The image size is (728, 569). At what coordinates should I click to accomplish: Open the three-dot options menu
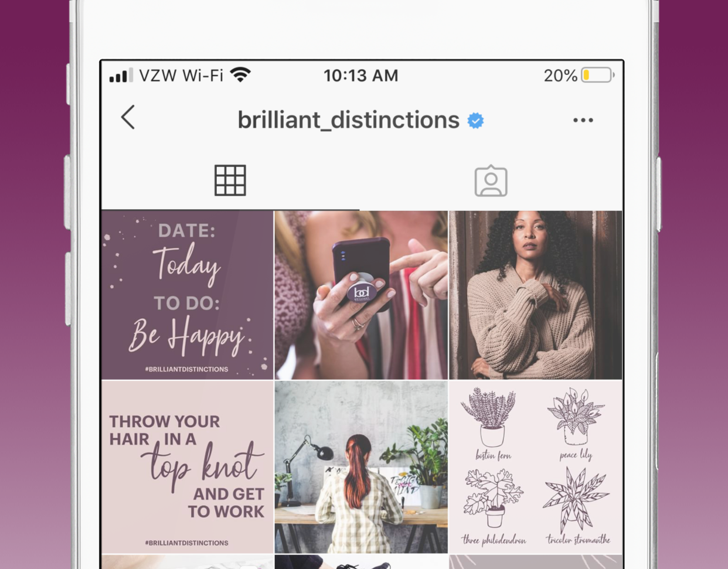(583, 120)
